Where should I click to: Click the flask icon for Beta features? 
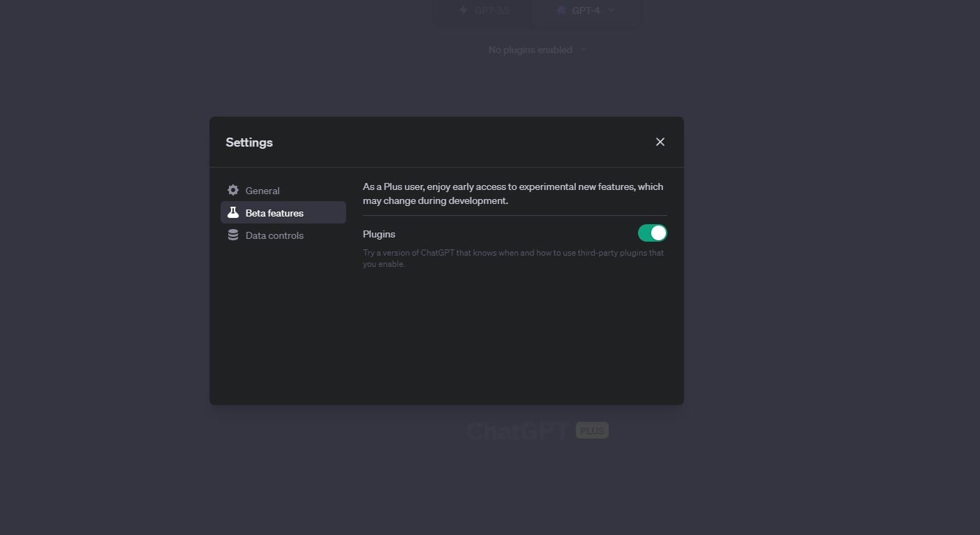(233, 213)
